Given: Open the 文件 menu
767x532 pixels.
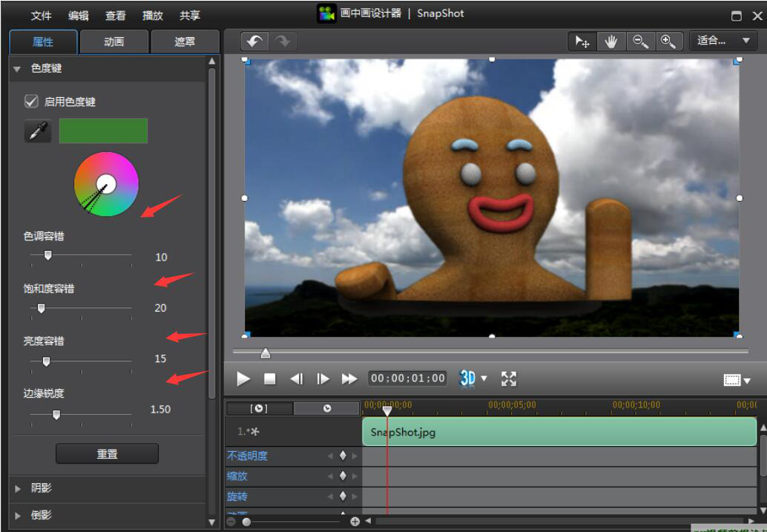Looking at the screenshot, I should 42,16.
